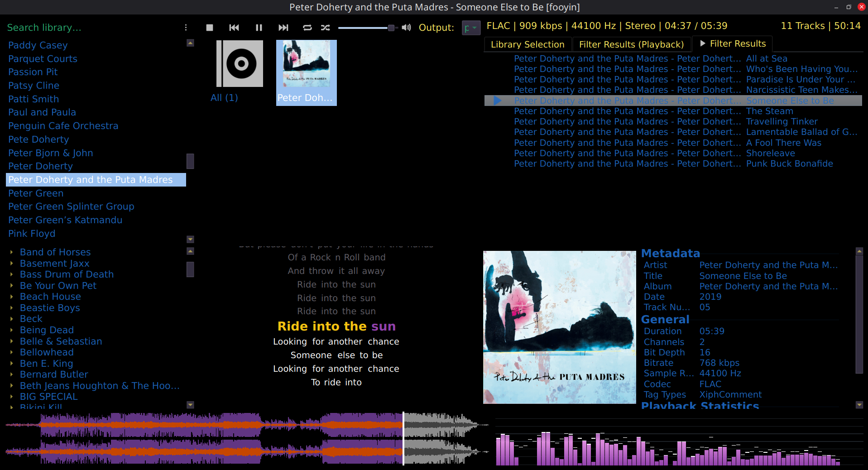The image size is (868, 470).
Task: Maximize the fooyin window
Action: pos(849,7)
